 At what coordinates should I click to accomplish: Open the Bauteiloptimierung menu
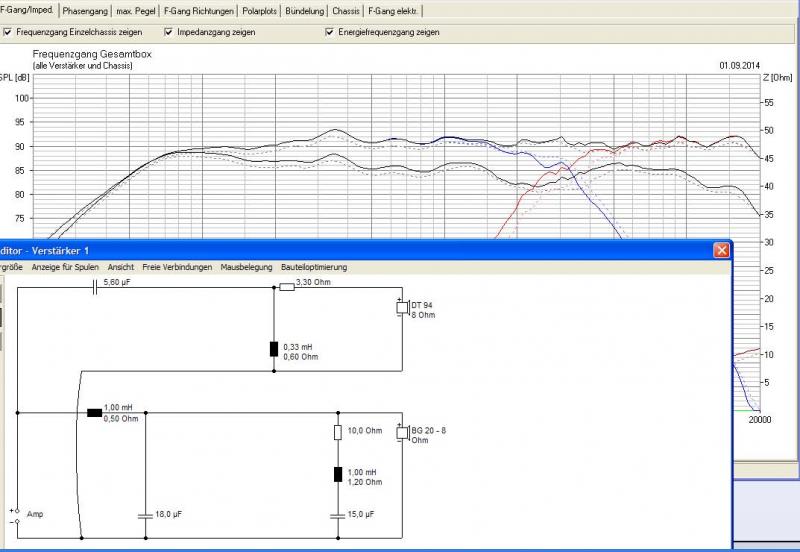314,267
